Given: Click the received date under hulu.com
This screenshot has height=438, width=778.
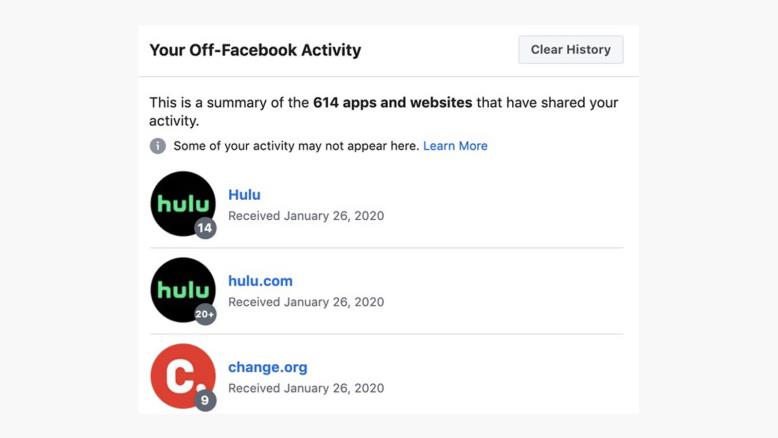Looking at the screenshot, I should [x=306, y=302].
